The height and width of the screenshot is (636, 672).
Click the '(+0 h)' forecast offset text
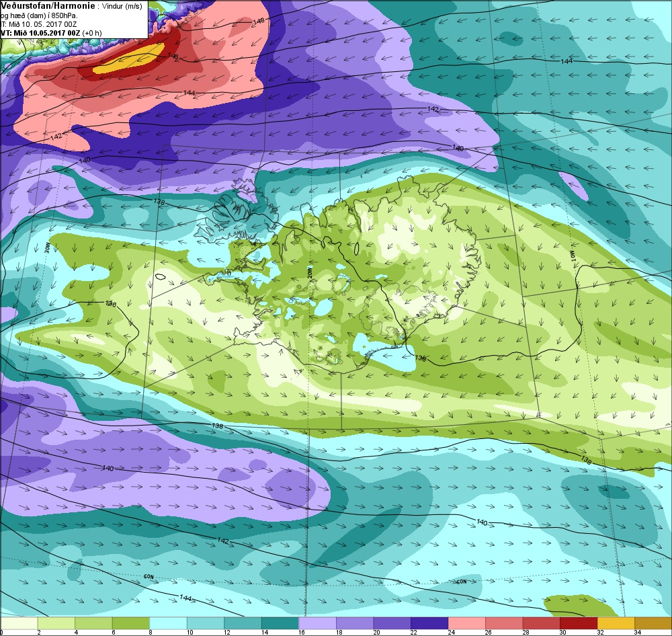coord(92,33)
